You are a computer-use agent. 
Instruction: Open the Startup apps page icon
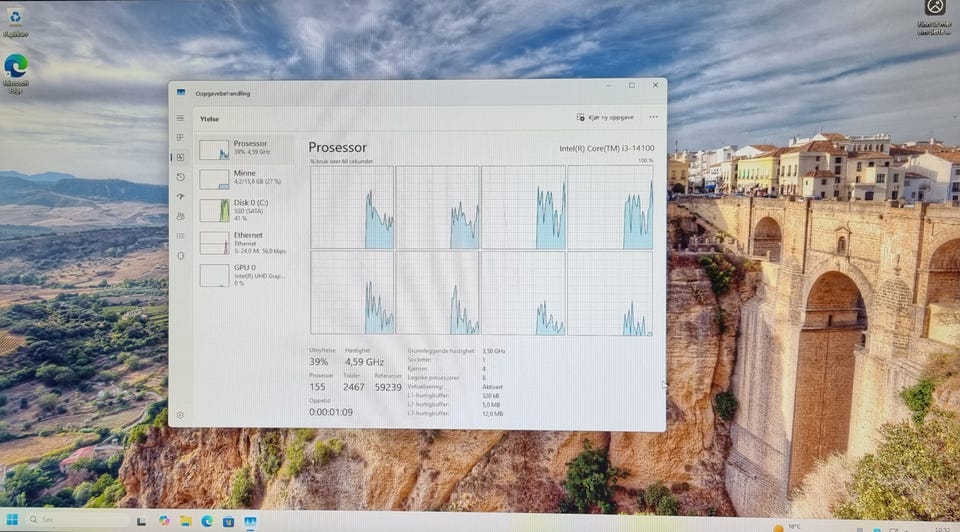tap(180, 197)
